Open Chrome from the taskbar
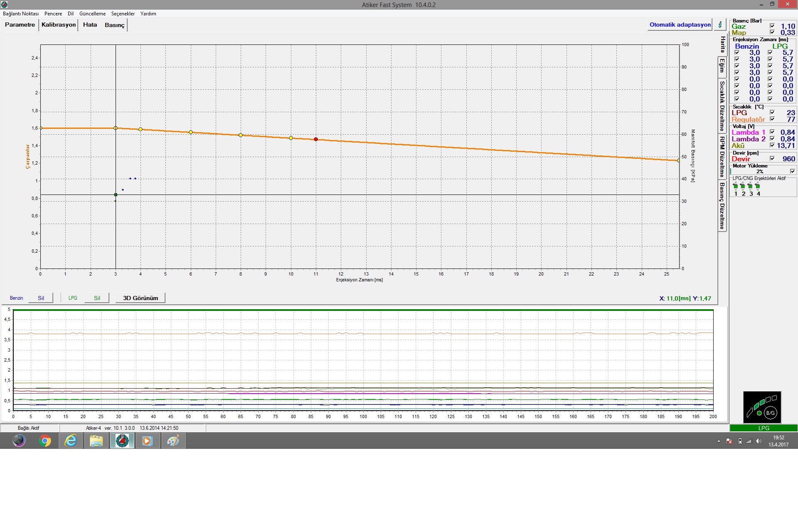This screenshot has width=798, height=532. tap(45, 441)
